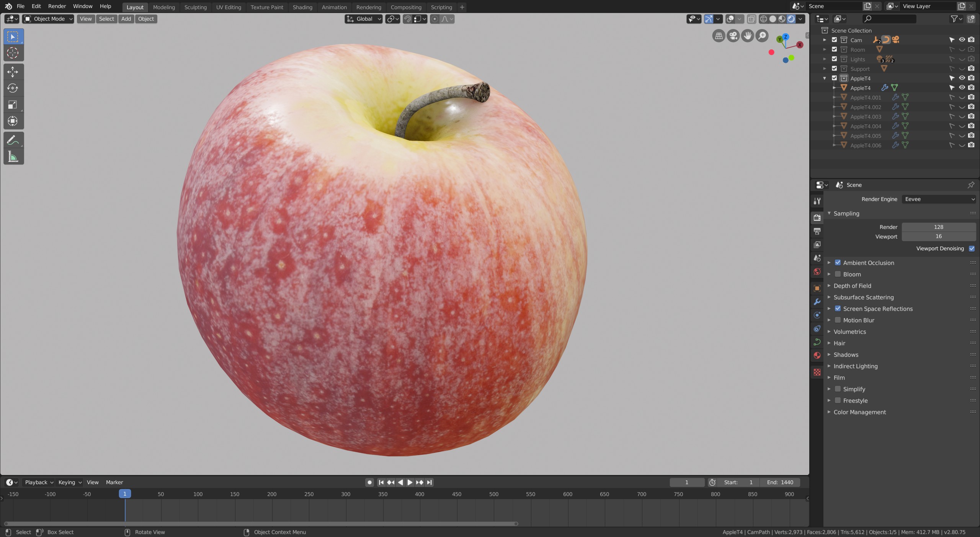Select the Measure ruler tool

(x=13, y=157)
